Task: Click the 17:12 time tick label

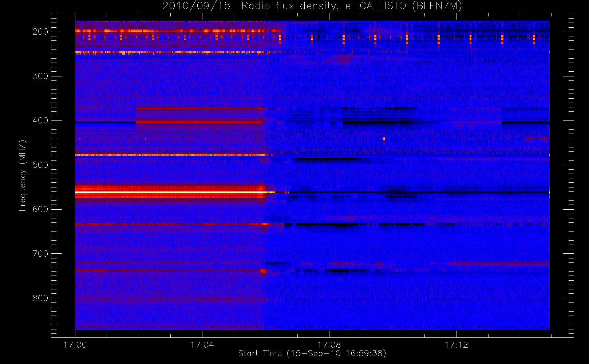Action: [x=456, y=345]
